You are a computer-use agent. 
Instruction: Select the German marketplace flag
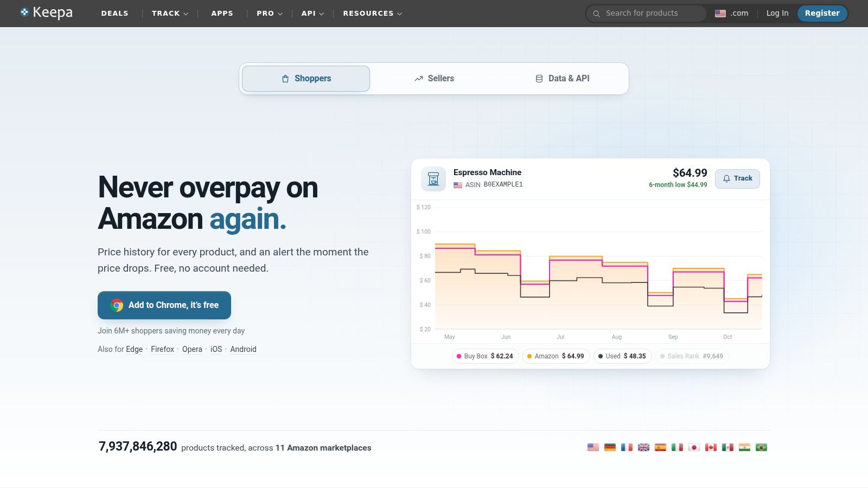(610, 447)
